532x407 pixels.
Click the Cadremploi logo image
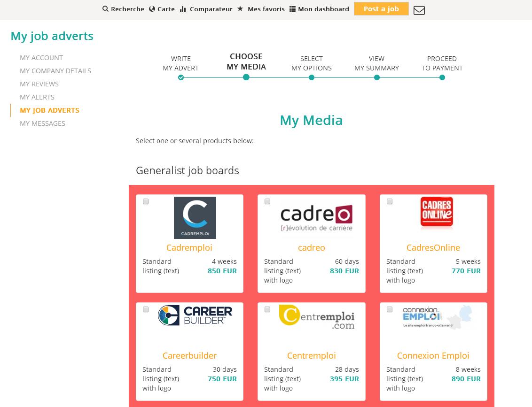195,218
